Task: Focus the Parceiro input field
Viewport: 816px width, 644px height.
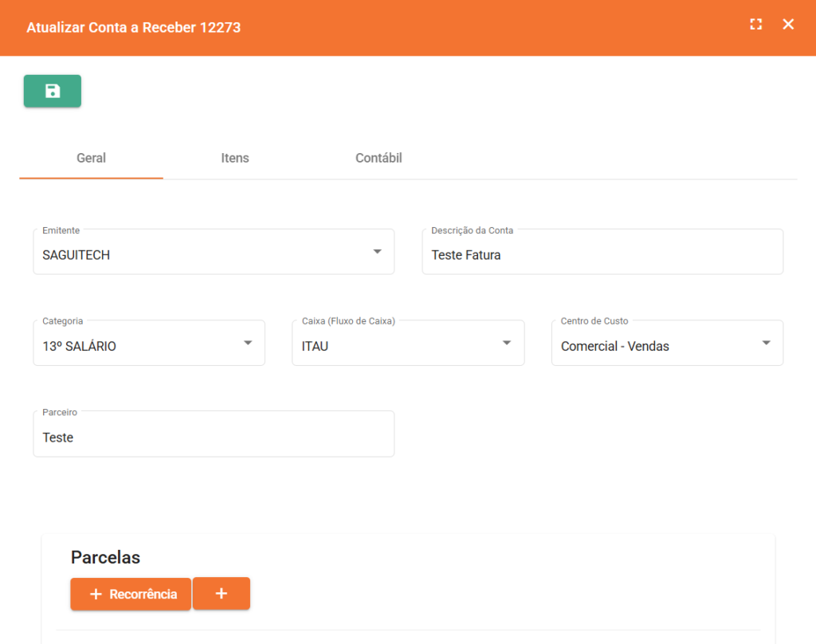Action: pos(213,438)
